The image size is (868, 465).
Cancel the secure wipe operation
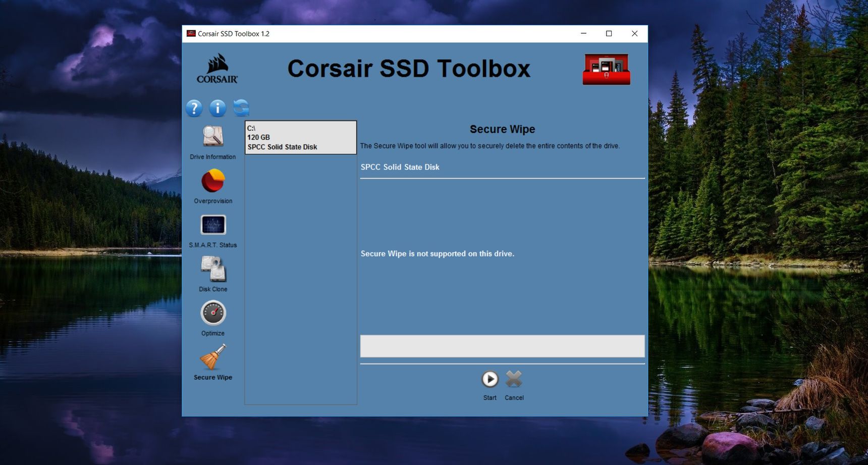514,379
